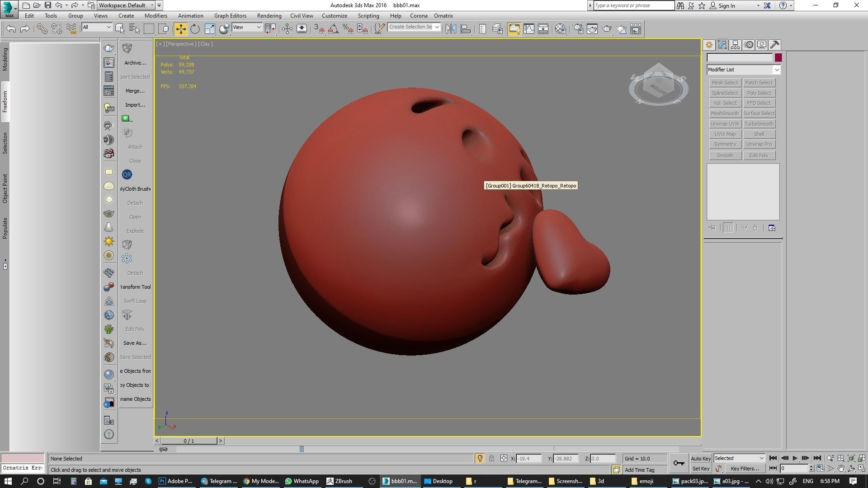Toggle Auto Key animation mode
Viewport: 868px width, 488px height.
(701, 459)
